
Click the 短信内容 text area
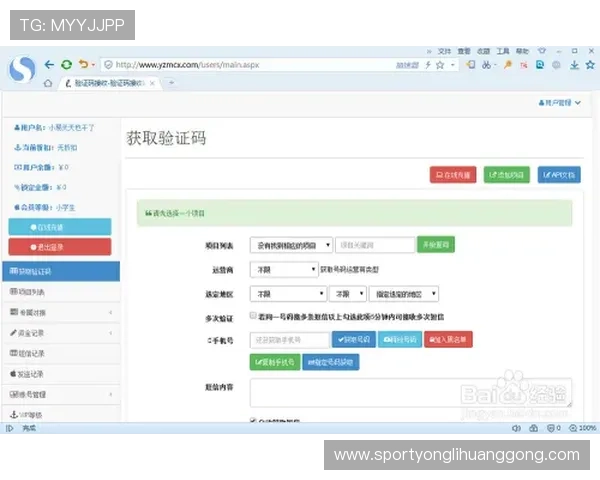[x=411, y=393]
